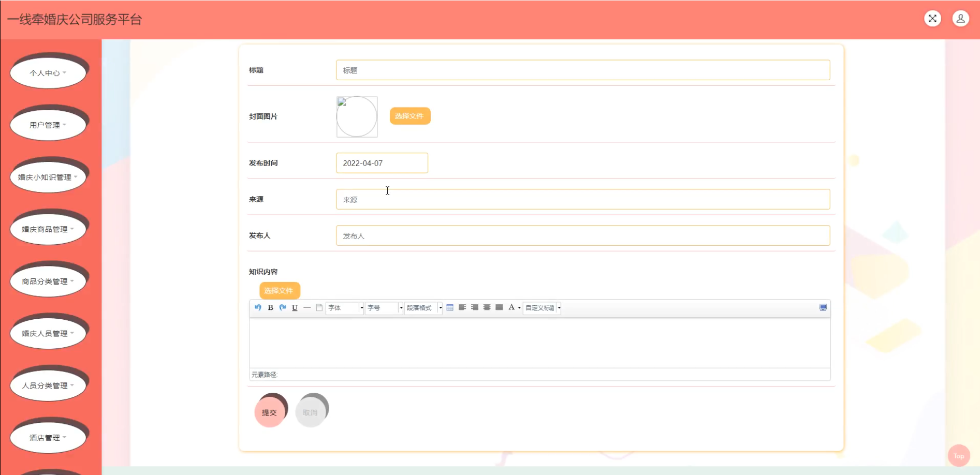This screenshot has height=475, width=980.
Task: Focus the 来源 source input field
Action: tap(583, 199)
